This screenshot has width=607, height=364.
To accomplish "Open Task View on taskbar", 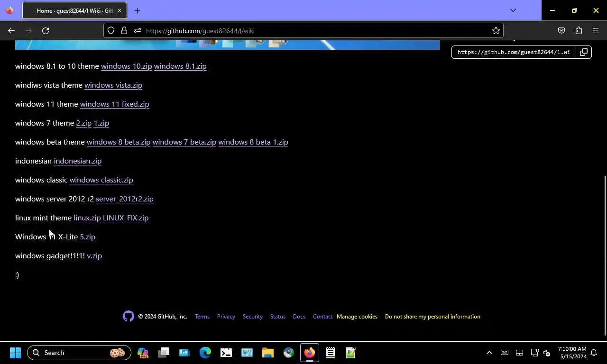I will pyautogui.click(x=164, y=353).
